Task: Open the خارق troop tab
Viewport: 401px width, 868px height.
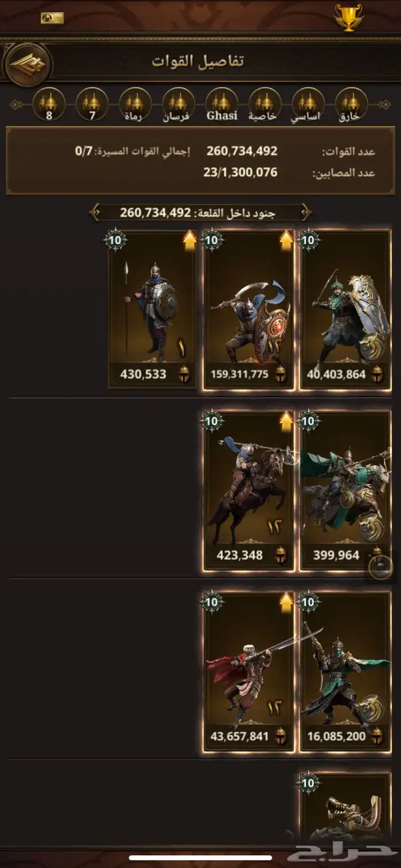Action: (x=351, y=104)
